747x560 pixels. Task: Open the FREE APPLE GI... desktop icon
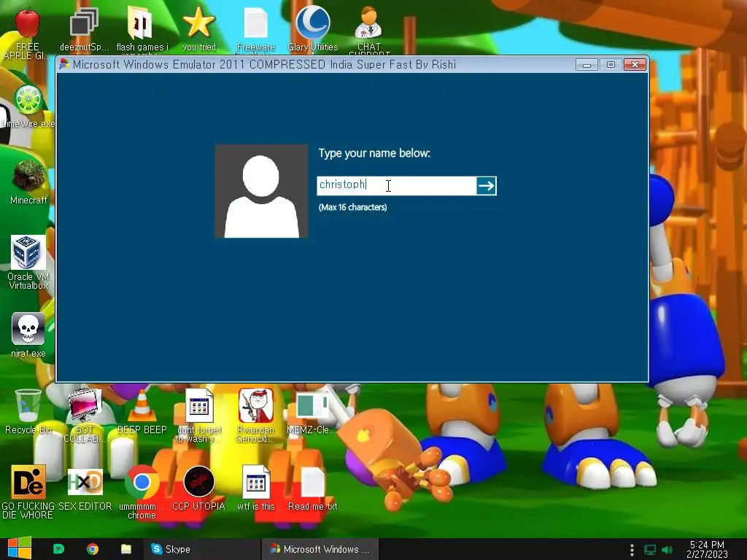pos(27,23)
